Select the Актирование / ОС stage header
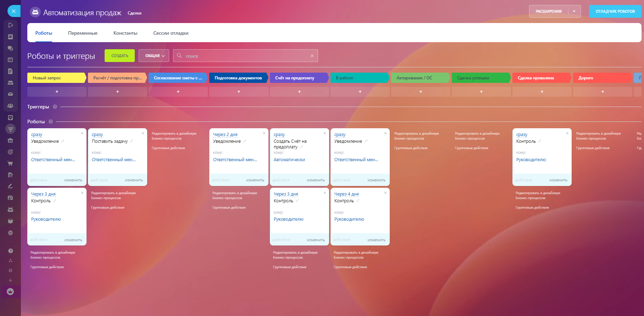The image size is (644, 316). 420,78
